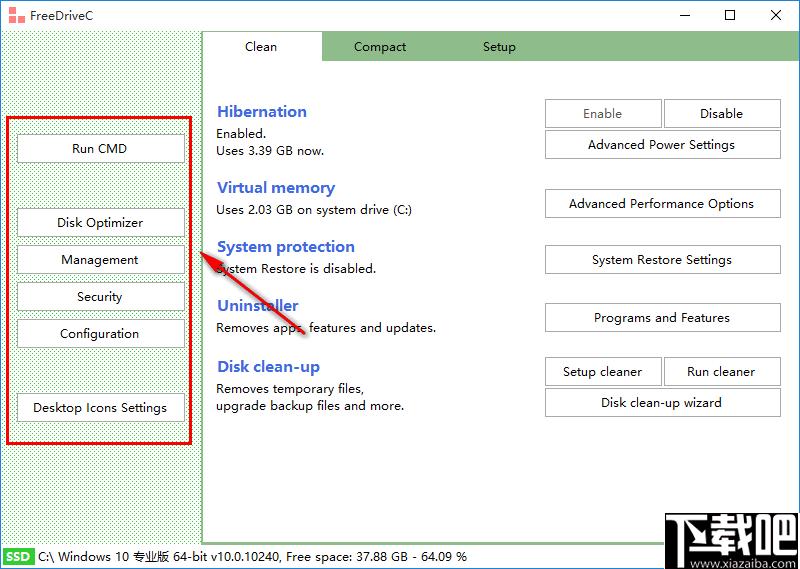This screenshot has width=800, height=569.
Task: Click the Windows 10 free space status text
Action: tap(253, 556)
